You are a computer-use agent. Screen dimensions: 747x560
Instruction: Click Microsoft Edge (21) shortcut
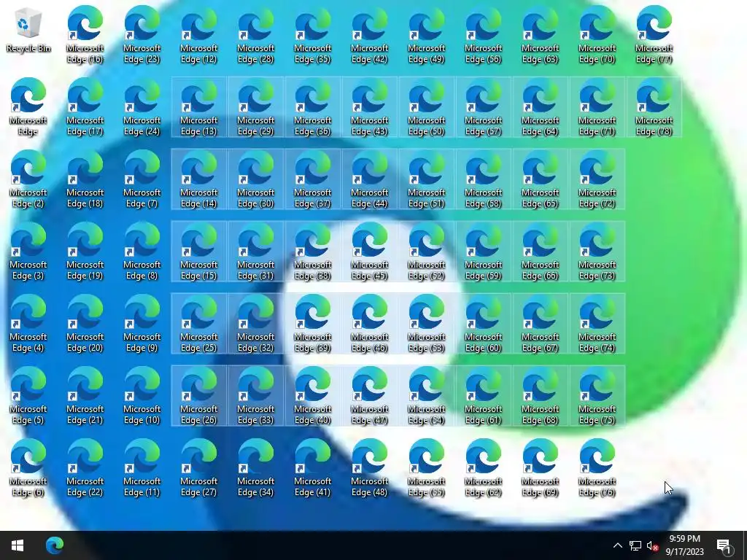point(85,396)
